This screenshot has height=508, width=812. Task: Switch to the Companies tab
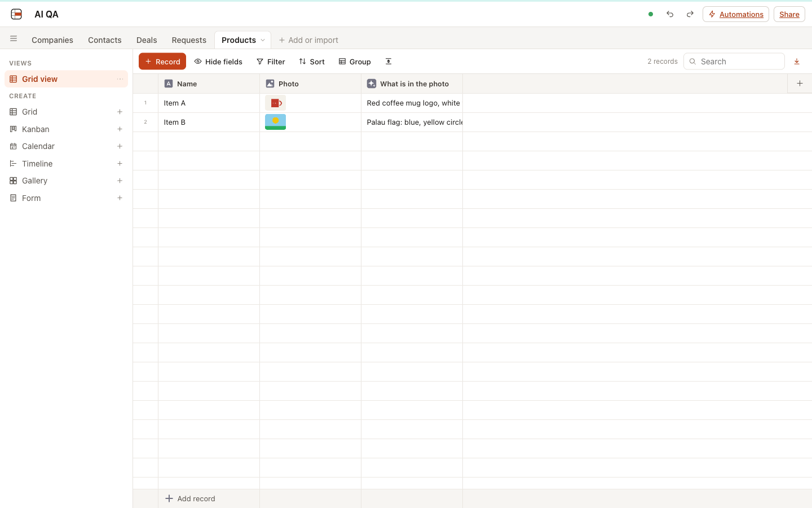[x=52, y=40]
